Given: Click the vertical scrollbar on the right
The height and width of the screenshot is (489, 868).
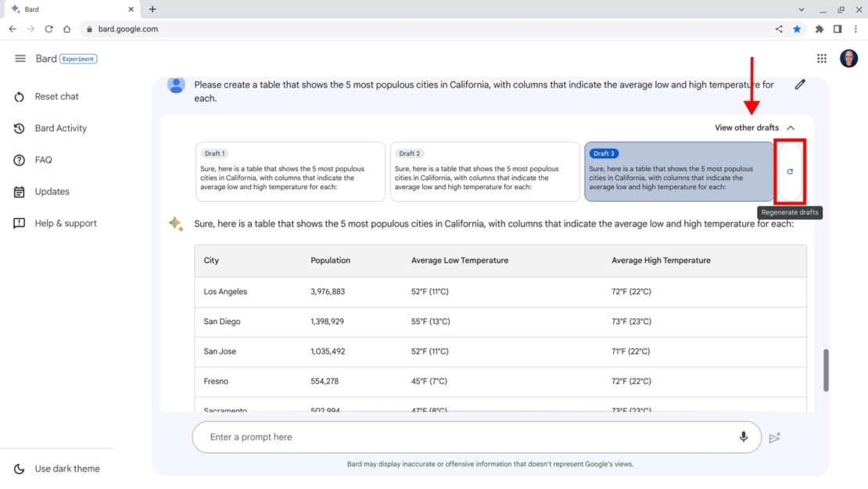Looking at the screenshot, I should [x=827, y=368].
